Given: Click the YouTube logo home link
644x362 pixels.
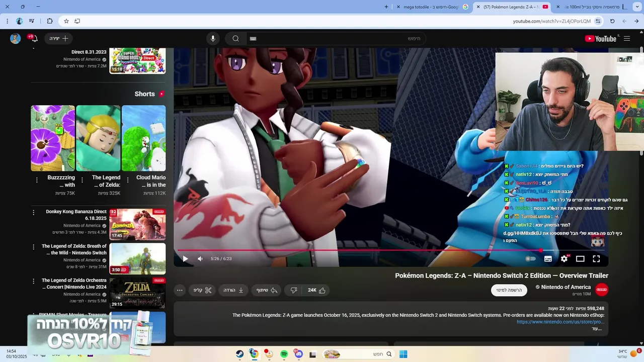Looking at the screenshot, I should click(x=600, y=39).
